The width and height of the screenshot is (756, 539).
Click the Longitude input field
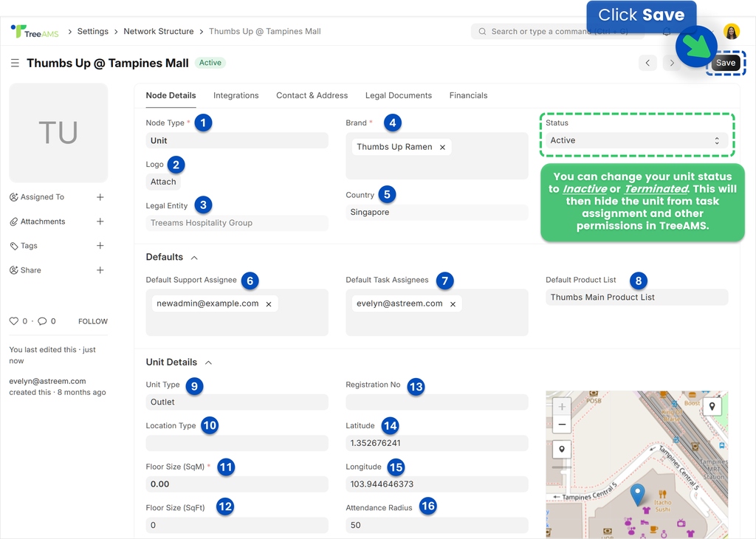pos(437,484)
